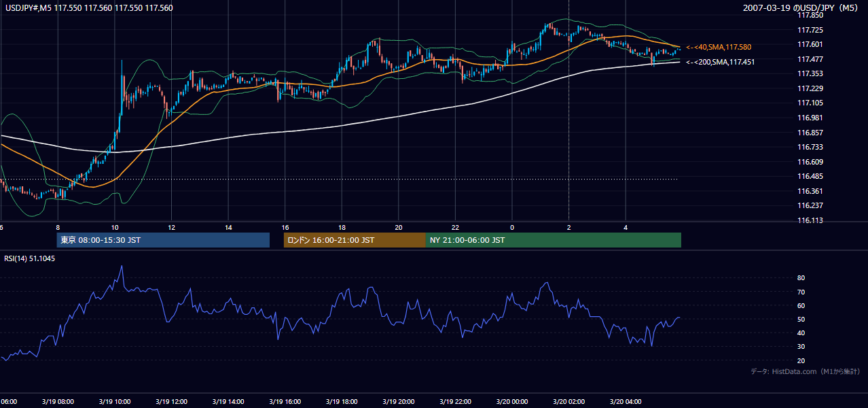Image resolution: width=868 pixels, height=408 pixels.
Task: Click hour tick 10 under the price chart
Action: point(115,227)
